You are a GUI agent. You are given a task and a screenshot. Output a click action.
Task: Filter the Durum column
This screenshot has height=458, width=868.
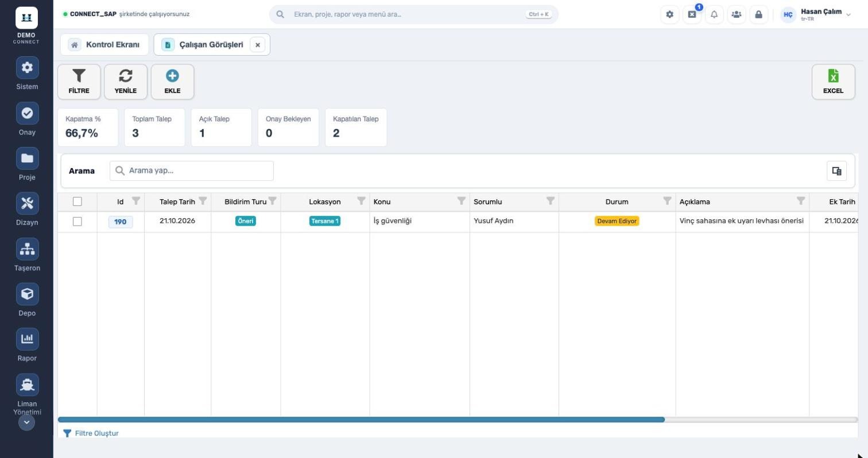coord(667,201)
